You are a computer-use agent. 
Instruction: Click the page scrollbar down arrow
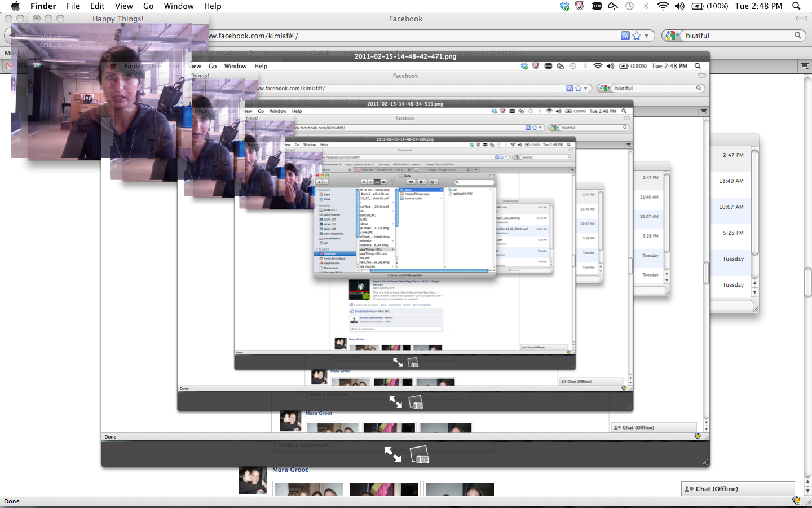tap(807, 491)
